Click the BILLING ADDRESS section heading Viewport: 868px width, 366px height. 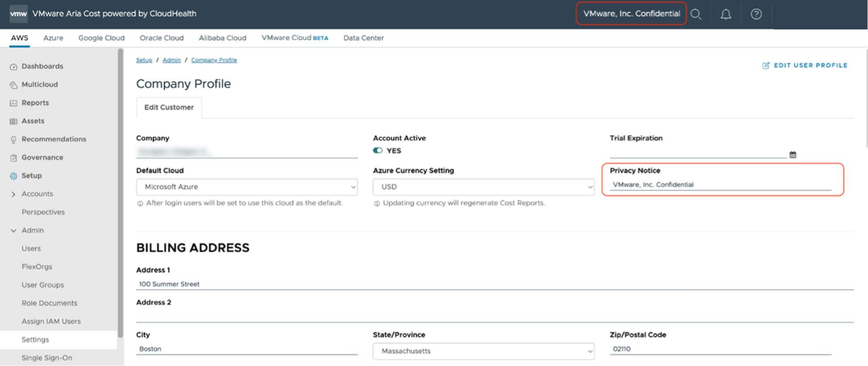(x=193, y=248)
